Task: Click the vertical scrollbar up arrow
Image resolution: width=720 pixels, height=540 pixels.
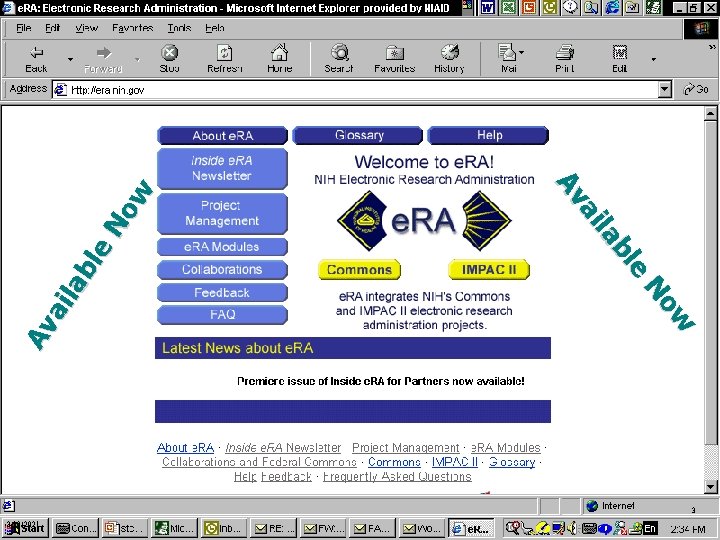Action: (x=710, y=113)
